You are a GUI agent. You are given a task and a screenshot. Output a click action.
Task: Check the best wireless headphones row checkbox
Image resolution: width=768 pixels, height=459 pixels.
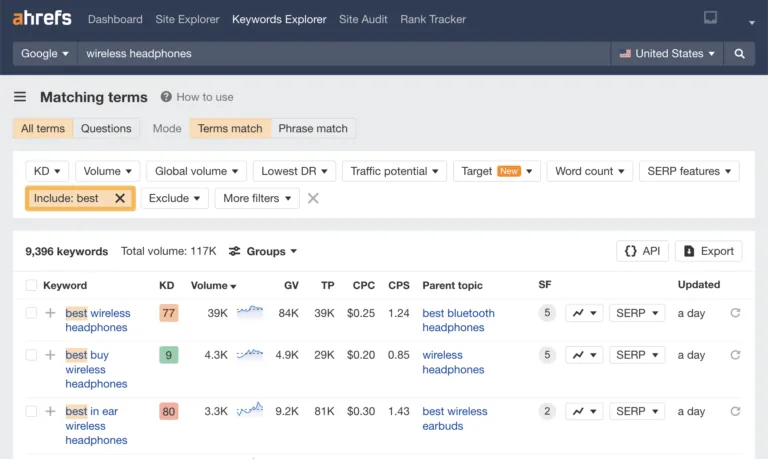(31, 313)
